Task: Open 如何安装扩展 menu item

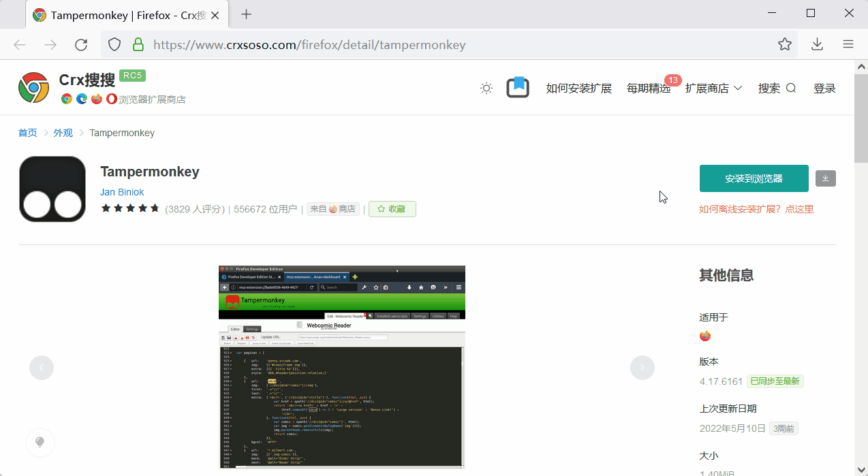Action: 578,89
